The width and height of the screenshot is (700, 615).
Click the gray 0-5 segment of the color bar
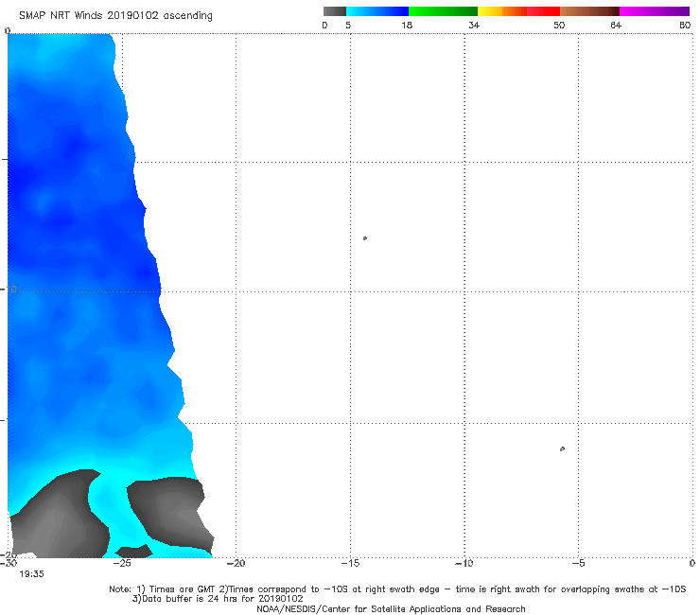(335, 11)
